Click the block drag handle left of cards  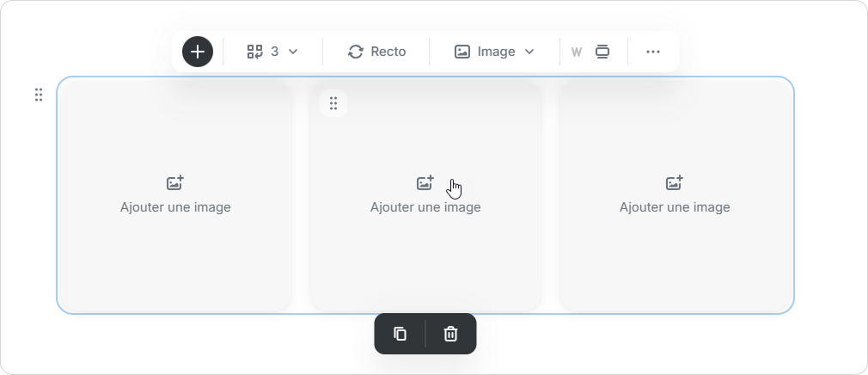(39, 95)
